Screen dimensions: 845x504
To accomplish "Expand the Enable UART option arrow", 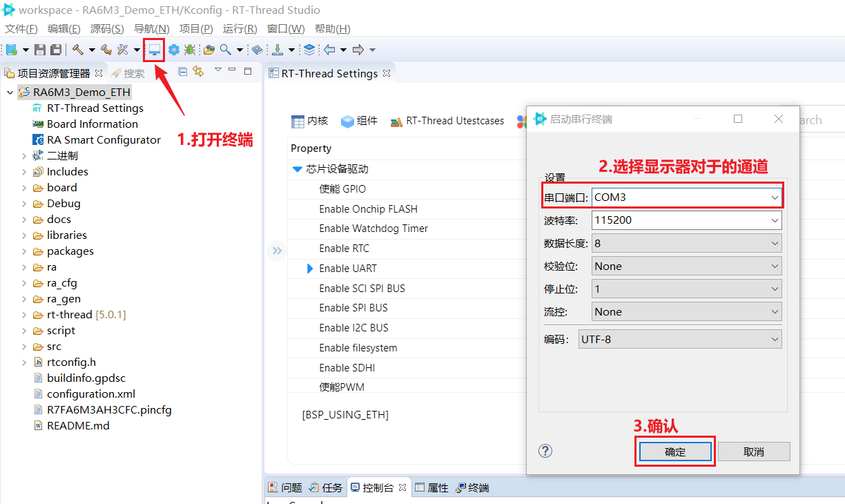I will point(310,268).
